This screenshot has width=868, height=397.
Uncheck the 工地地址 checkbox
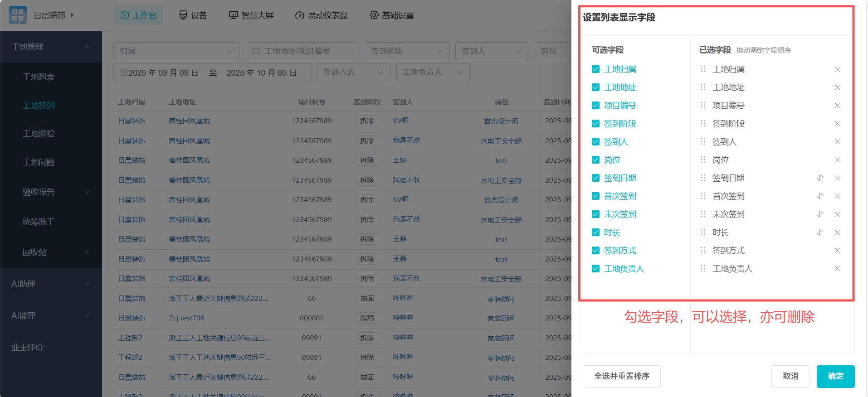[595, 87]
